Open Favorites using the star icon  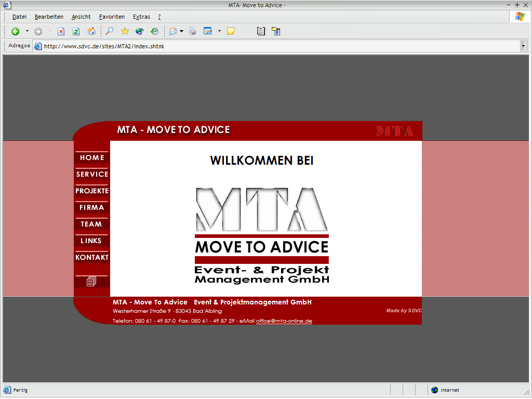click(125, 31)
